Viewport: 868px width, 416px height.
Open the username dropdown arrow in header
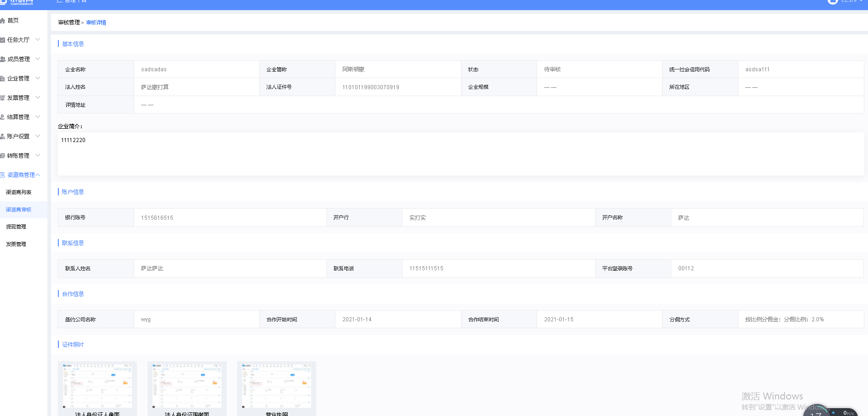coord(861,1)
